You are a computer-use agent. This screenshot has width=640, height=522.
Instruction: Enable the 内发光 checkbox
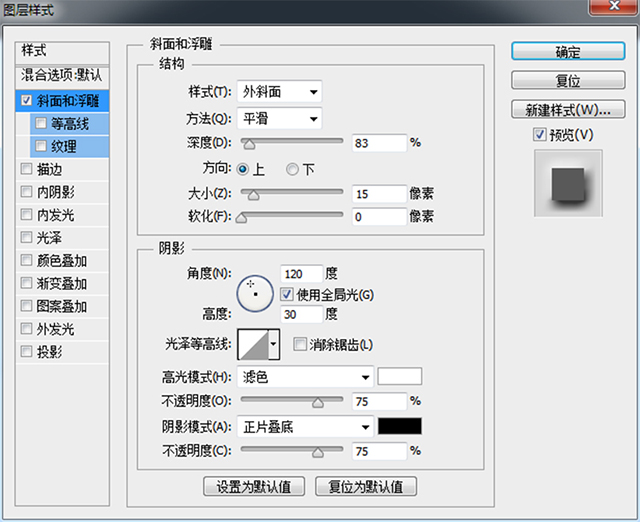tap(27, 215)
